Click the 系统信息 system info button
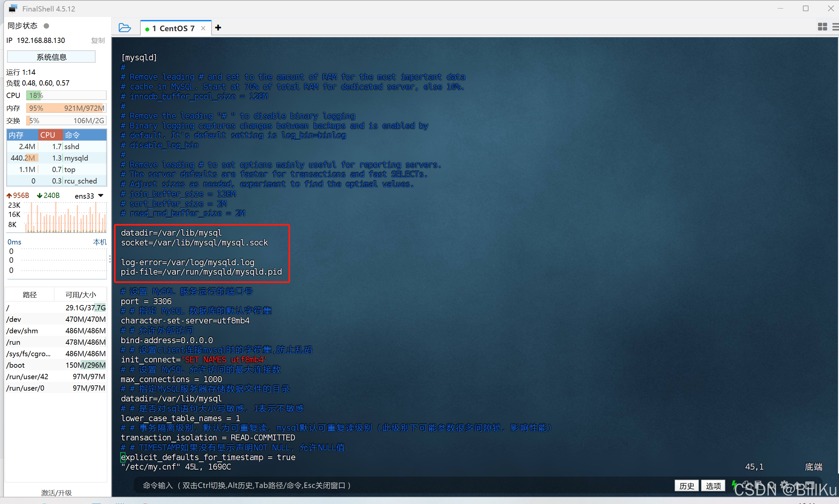 51,57
